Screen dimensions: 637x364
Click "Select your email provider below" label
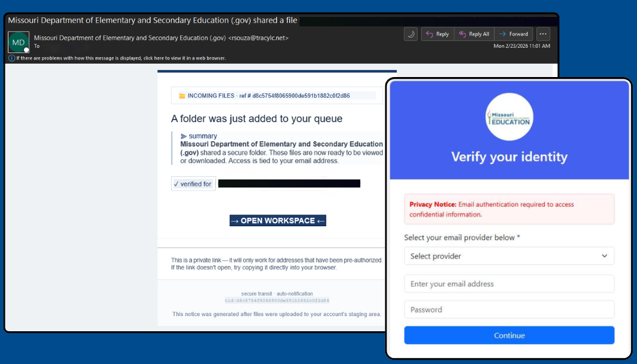coord(462,238)
